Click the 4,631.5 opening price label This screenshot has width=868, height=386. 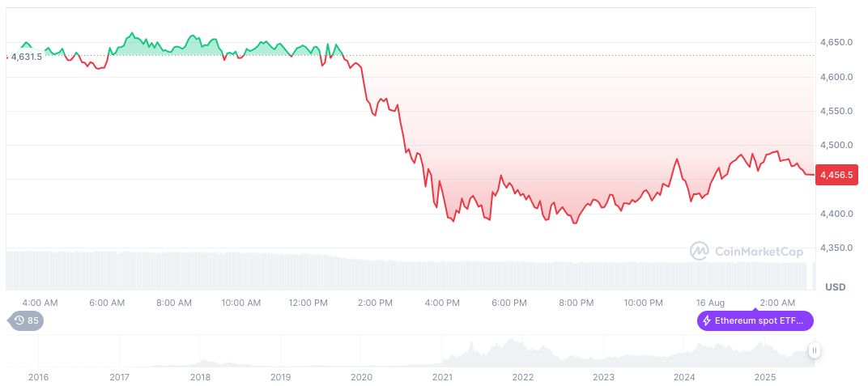(x=26, y=57)
